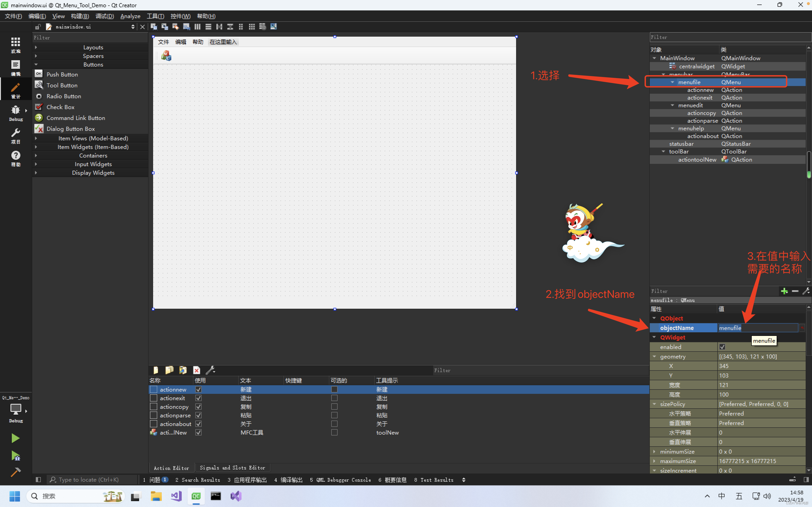Viewport: 812px width, 507px height.
Task: Click the Lay Out Horizontally icon
Action: pos(198,26)
